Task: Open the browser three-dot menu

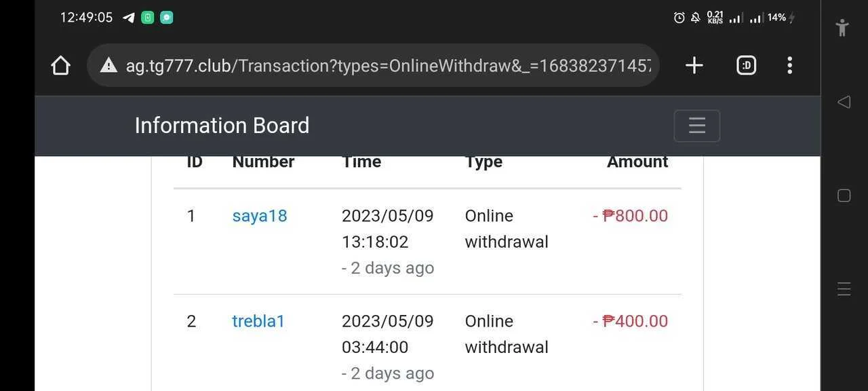Action: 789,65
